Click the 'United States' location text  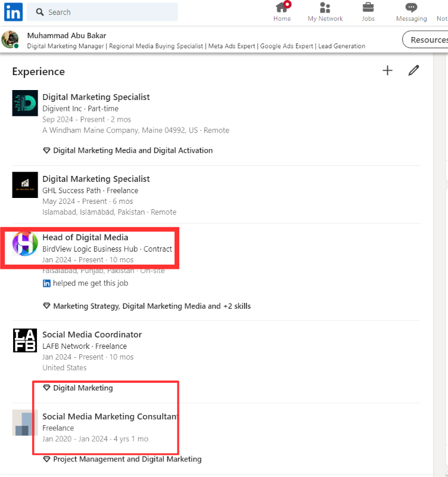64,368
